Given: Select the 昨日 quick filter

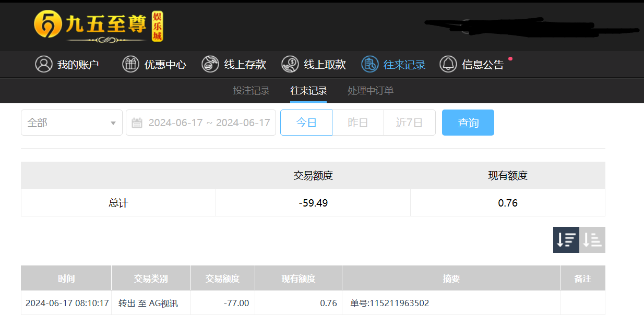Looking at the screenshot, I should pos(358,123).
